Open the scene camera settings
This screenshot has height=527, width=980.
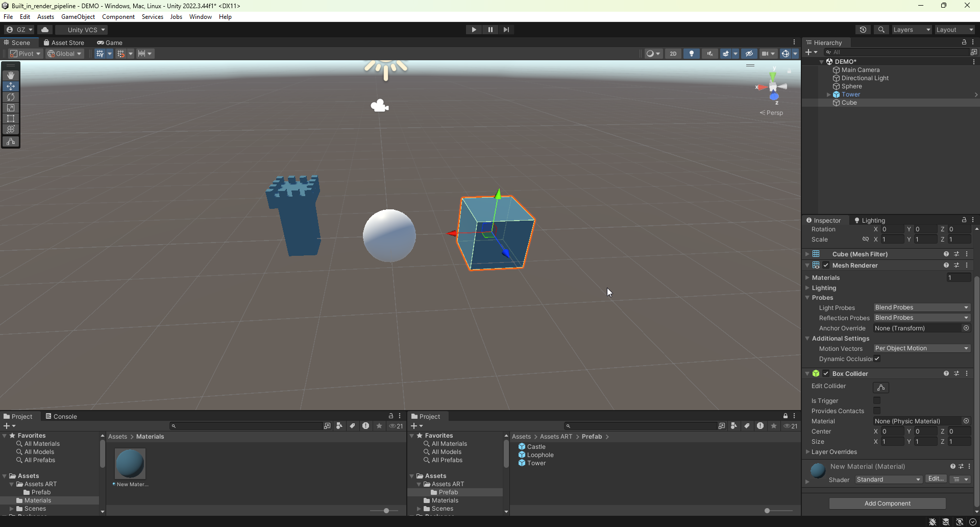[x=768, y=54]
